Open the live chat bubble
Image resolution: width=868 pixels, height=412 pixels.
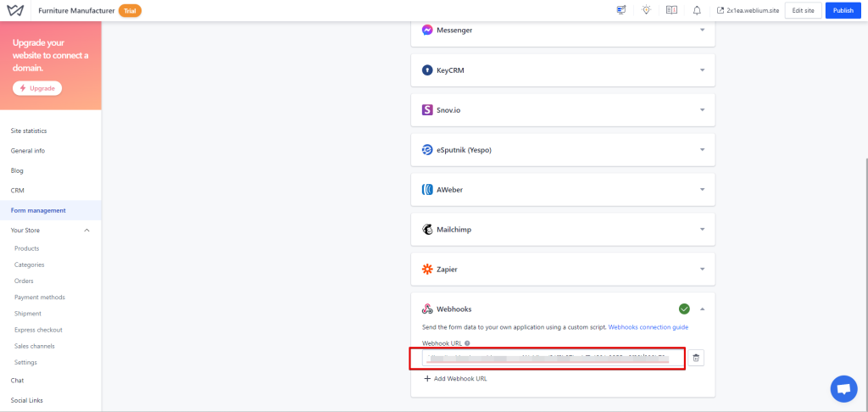point(843,388)
